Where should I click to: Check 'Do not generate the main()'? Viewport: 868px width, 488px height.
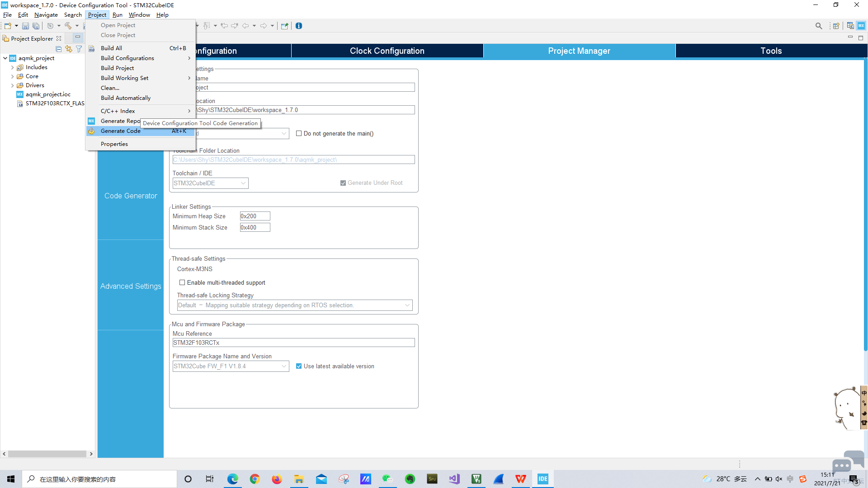299,134
